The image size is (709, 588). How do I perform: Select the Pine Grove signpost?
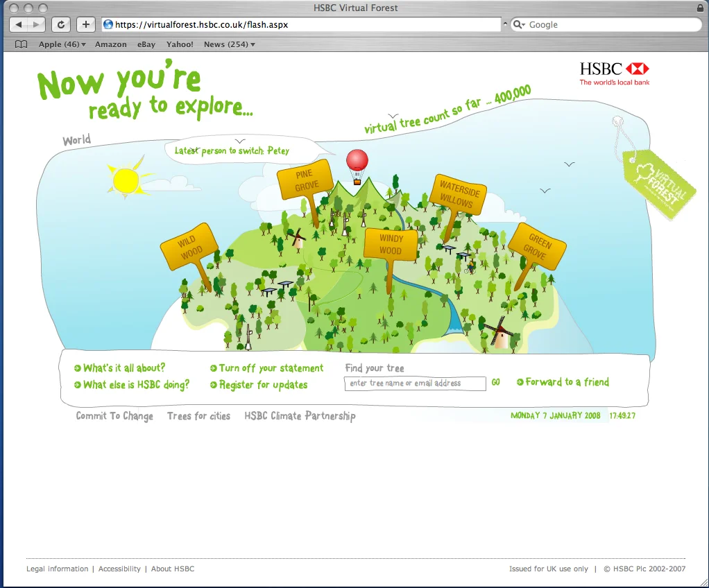pos(305,180)
